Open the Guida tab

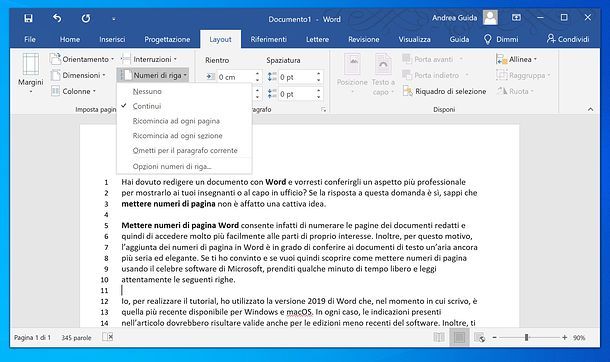pyautogui.click(x=459, y=39)
